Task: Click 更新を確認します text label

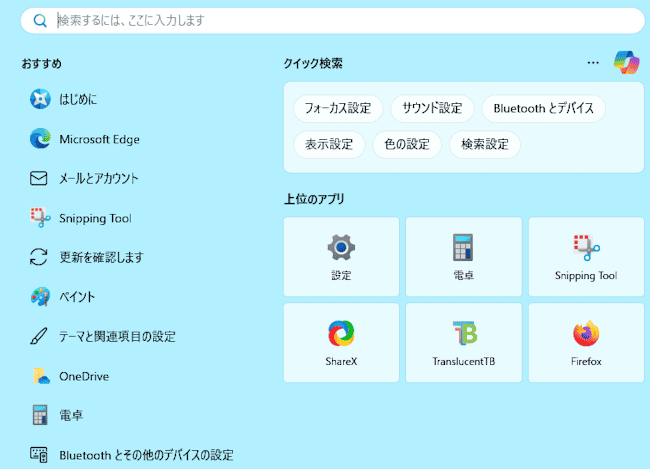Action: click(x=102, y=258)
